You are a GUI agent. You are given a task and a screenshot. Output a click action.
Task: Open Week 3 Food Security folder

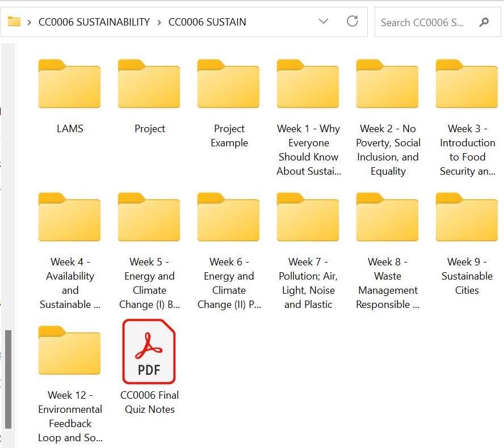pyautogui.click(x=467, y=84)
